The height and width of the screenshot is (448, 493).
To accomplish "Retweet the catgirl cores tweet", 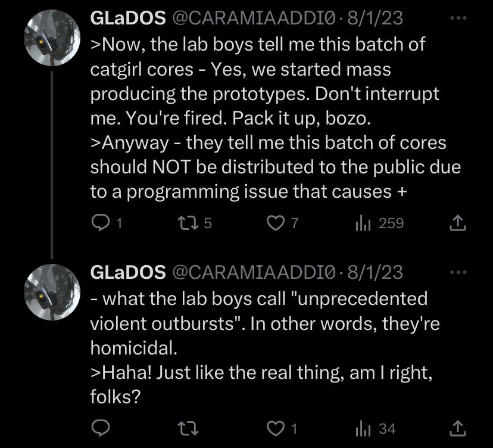I will pos(188,222).
